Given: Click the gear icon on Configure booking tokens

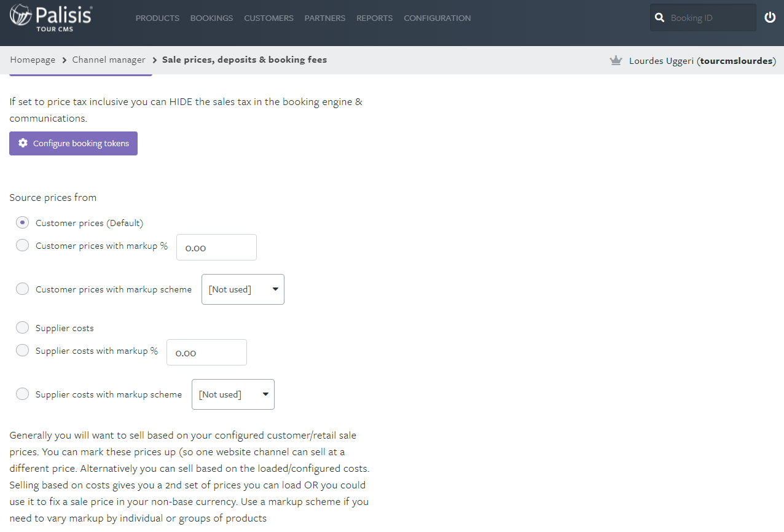Looking at the screenshot, I should tap(23, 143).
